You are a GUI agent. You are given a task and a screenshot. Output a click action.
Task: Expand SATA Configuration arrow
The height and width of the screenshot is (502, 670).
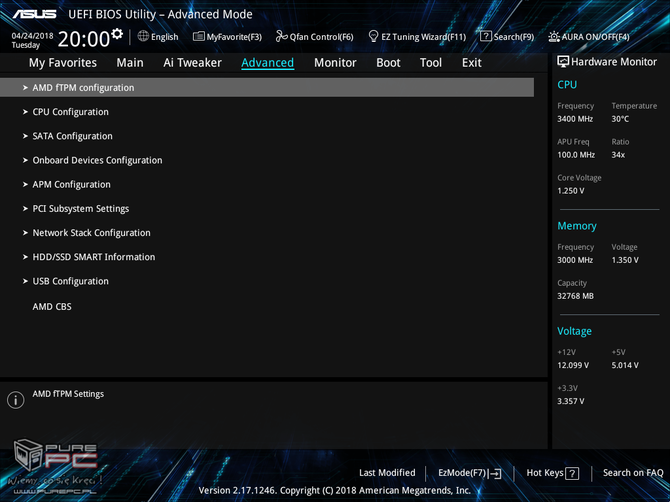tap(25, 136)
